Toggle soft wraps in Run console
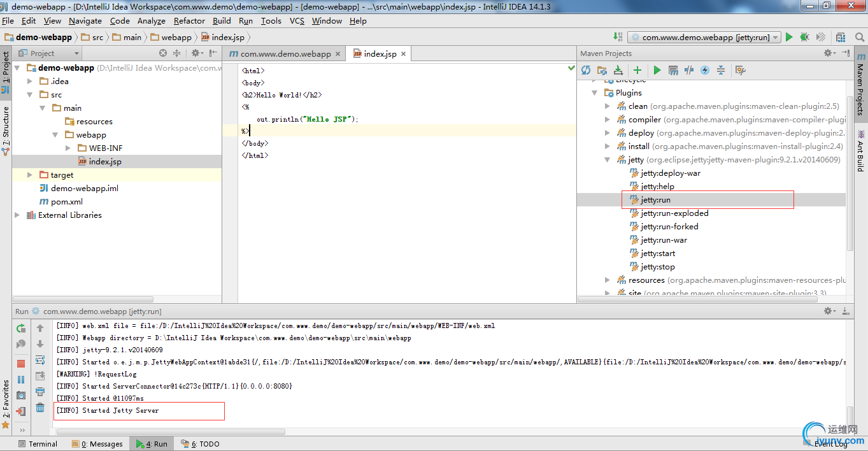The image size is (868, 451). (x=40, y=360)
